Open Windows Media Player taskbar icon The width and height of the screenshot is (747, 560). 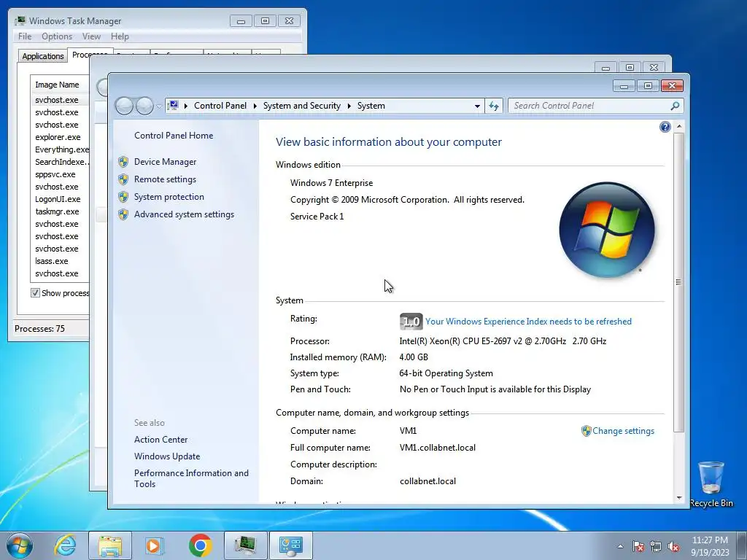154,545
